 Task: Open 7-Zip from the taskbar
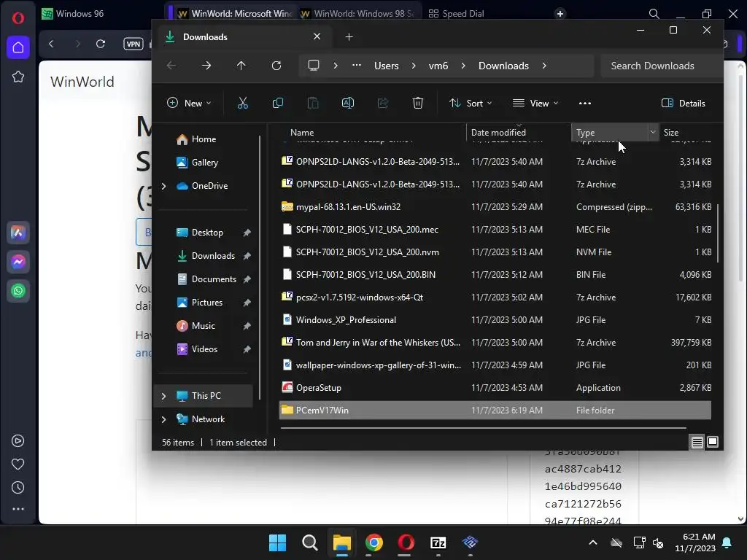pos(438,542)
